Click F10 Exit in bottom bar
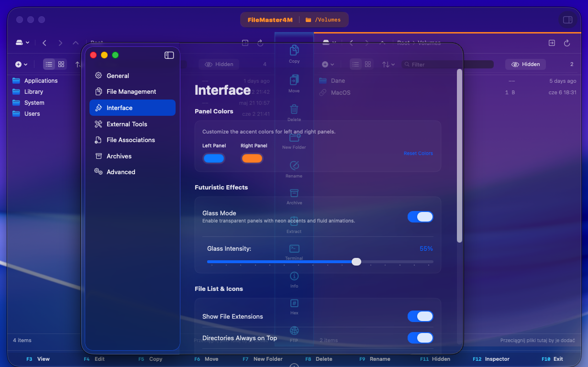Screen dimensions: 588x367 (552, 359)
